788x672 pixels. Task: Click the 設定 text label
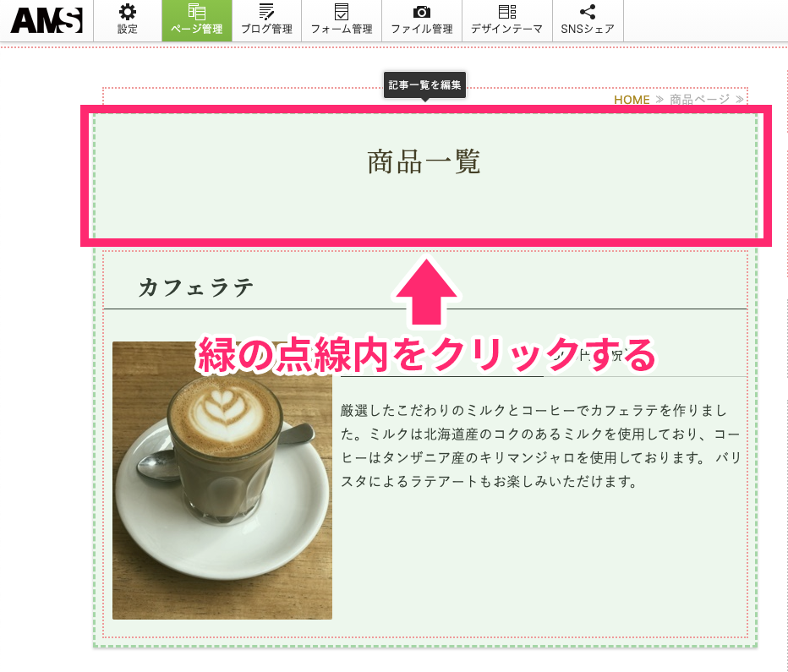[128, 30]
